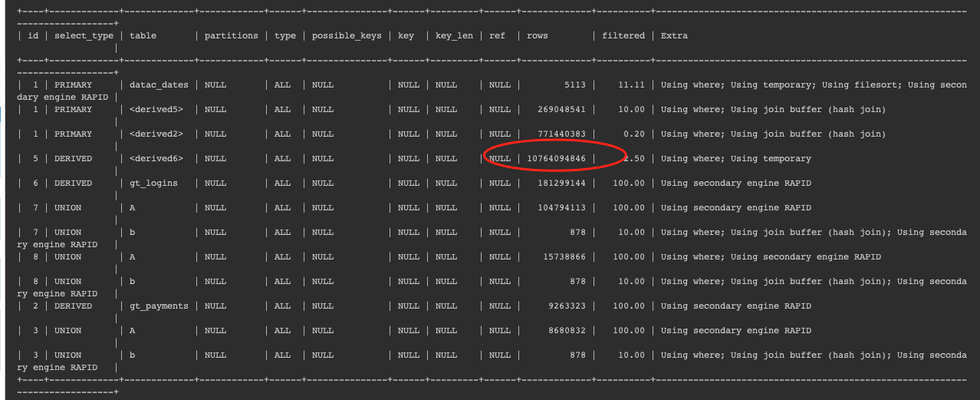
Task: Click the 'Extra' column header
Action: pos(674,36)
